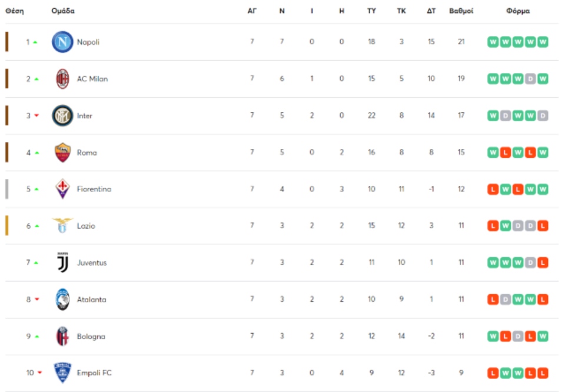Sort table by Βαθμοί column header
The width and height of the screenshot is (565, 392).
coord(461,11)
